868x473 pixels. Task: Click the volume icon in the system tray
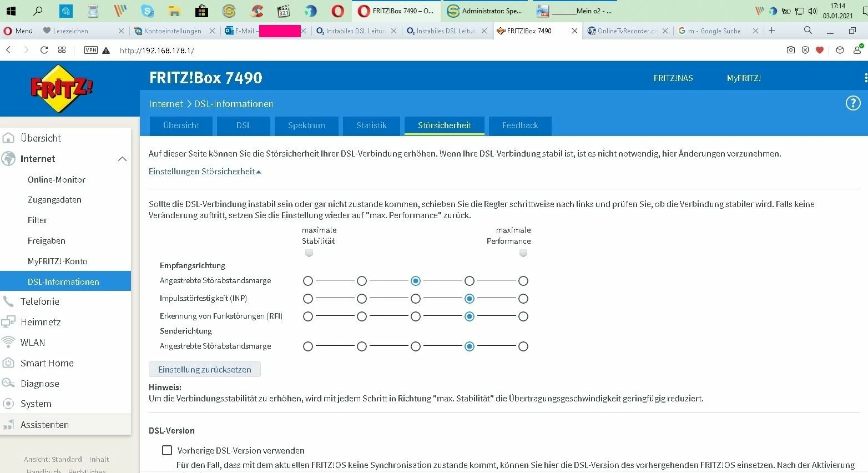pos(813,11)
